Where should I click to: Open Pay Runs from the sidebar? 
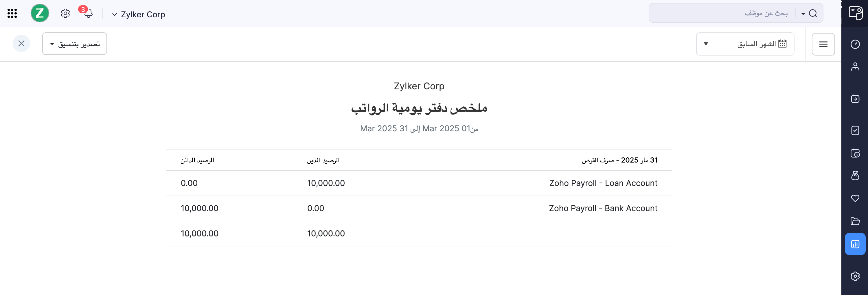855,98
